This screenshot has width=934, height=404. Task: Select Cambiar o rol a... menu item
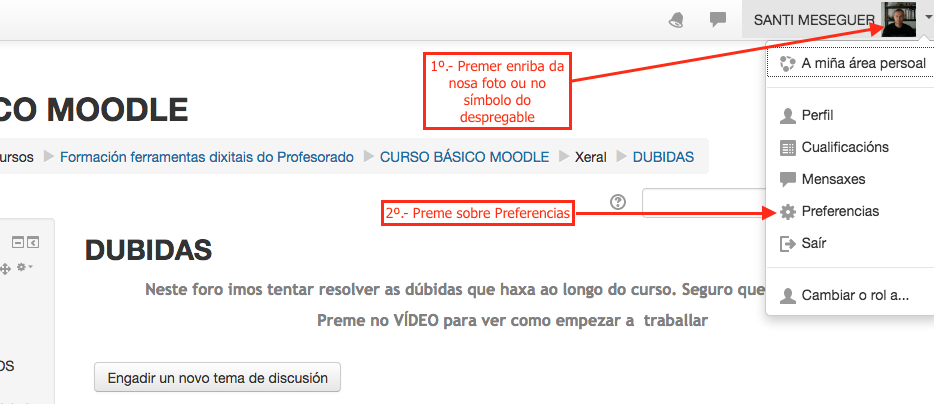pos(854,296)
